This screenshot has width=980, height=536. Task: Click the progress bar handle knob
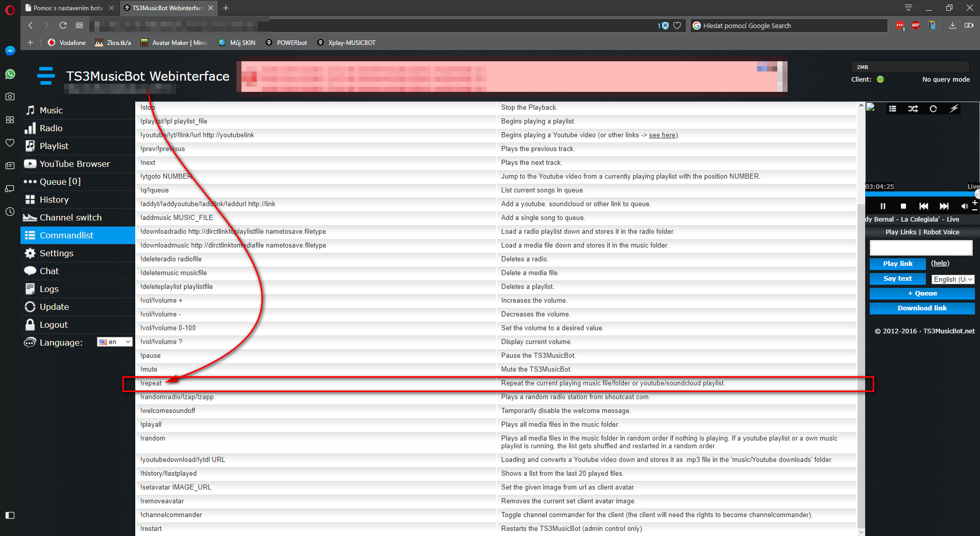(x=977, y=194)
